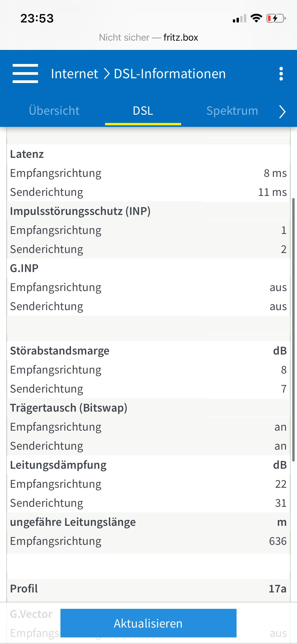Tap the Störabstandsmarge heading row
The height and width of the screenshot is (644, 297).
(x=60, y=351)
